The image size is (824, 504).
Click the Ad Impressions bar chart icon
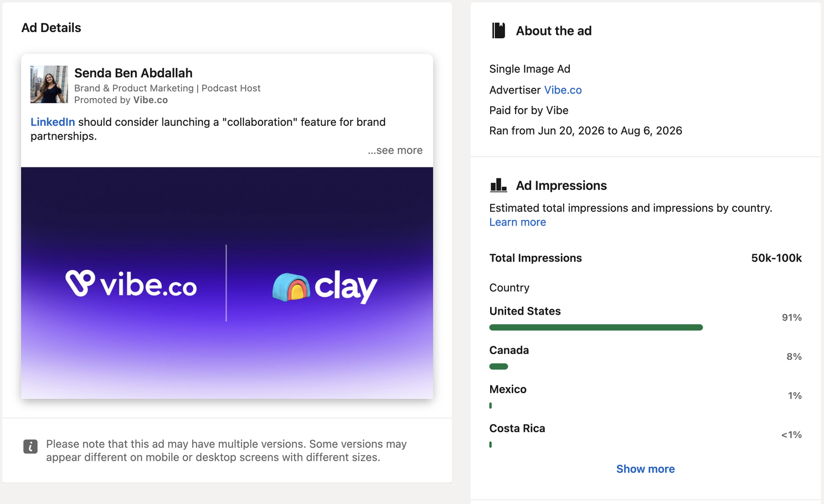[498, 185]
